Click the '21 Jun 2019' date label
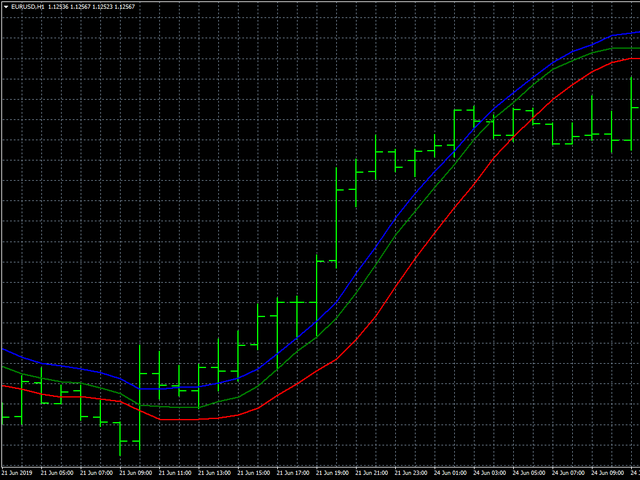 [x=19, y=473]
